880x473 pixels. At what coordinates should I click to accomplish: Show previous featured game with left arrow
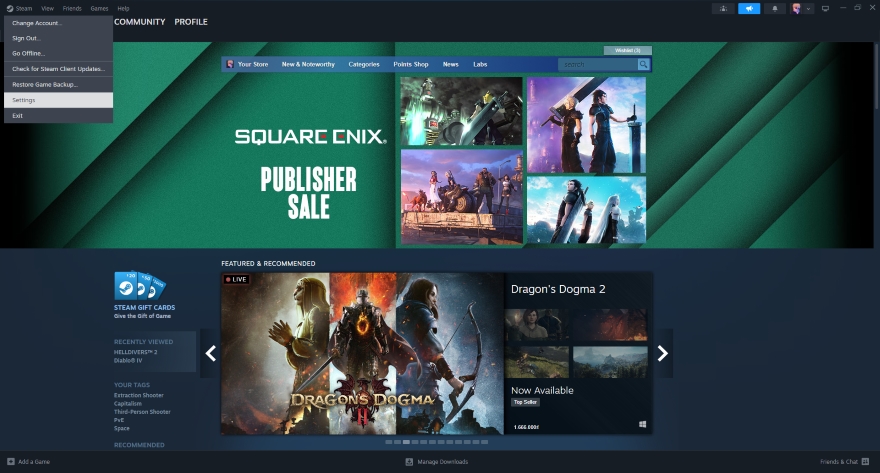pyautogui.click(x=210, y=353)
